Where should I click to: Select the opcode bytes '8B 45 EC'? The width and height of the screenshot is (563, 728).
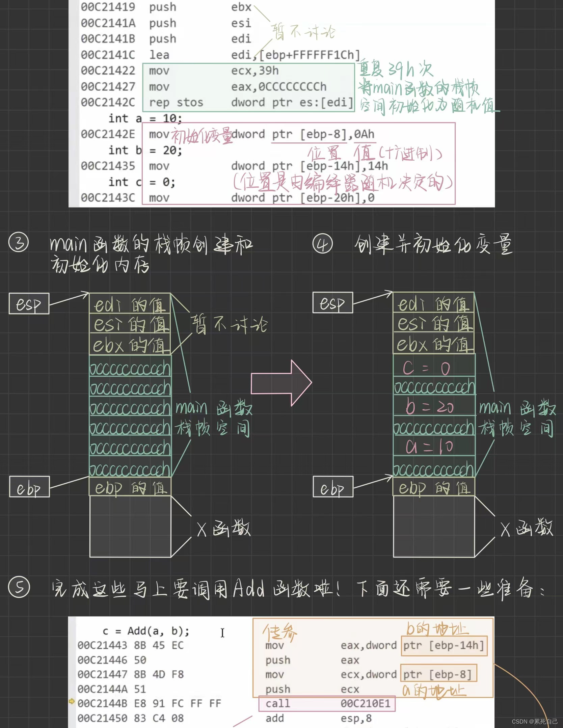159,645
